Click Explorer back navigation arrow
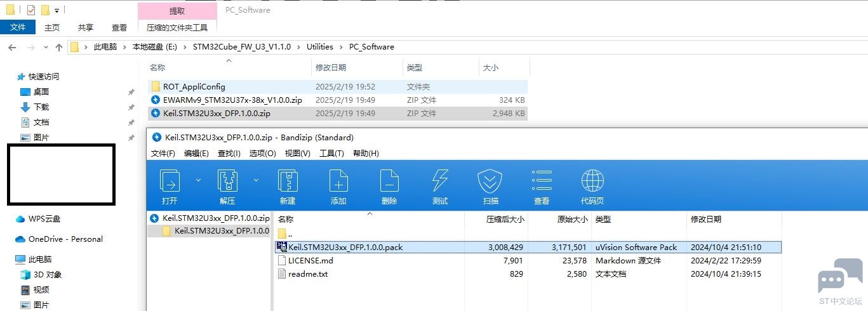868x311 pixels. [13, 47]
